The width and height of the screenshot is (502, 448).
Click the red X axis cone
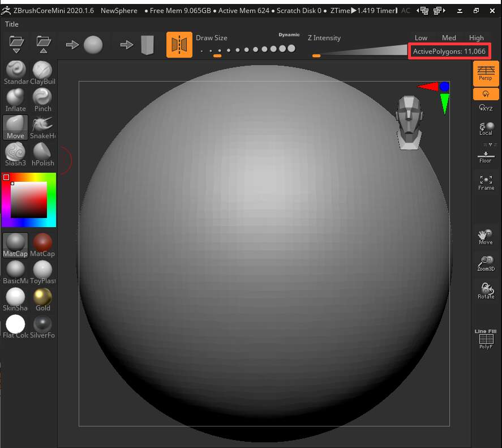pyautogui.click(x=428, y=86)
